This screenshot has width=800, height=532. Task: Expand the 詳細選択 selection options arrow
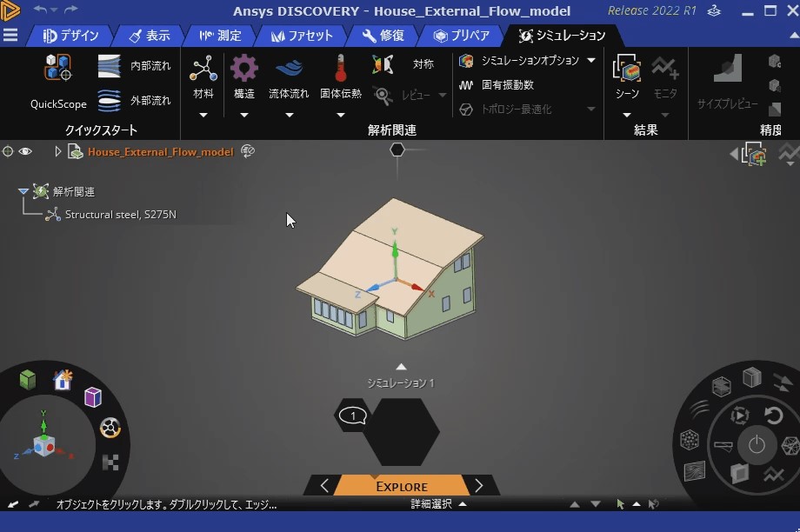[463, 504]
